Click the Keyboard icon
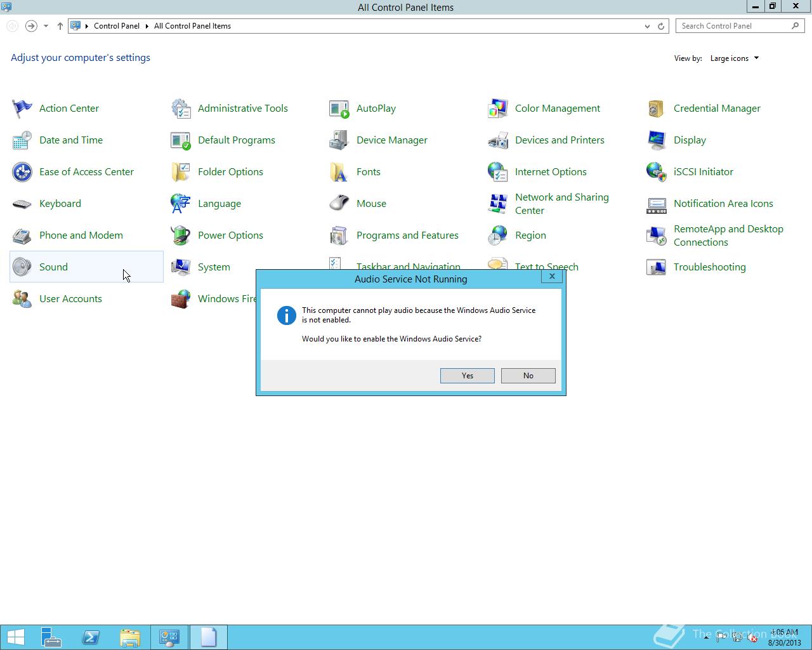This screenshot has height=650, width=812. pos(22,204)
